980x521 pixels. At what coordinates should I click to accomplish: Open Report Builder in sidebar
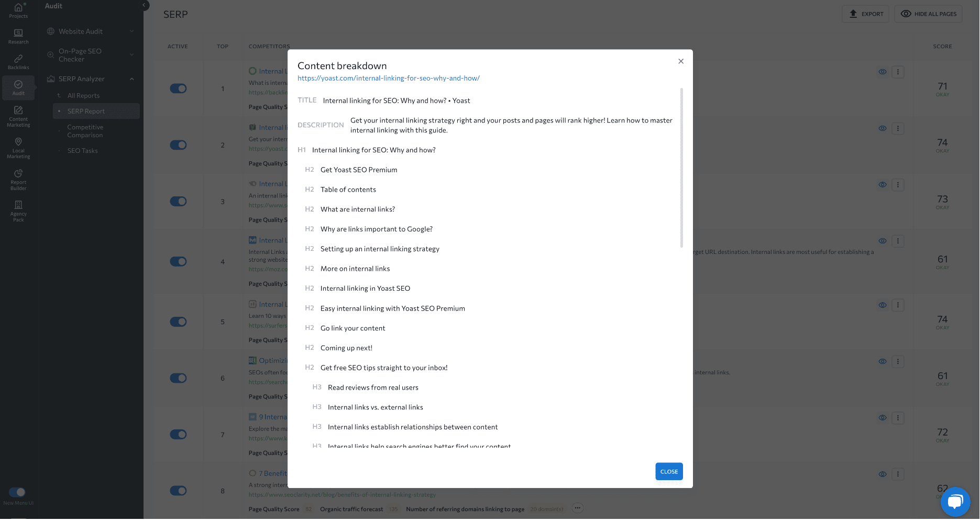click(x=18, y=180)
